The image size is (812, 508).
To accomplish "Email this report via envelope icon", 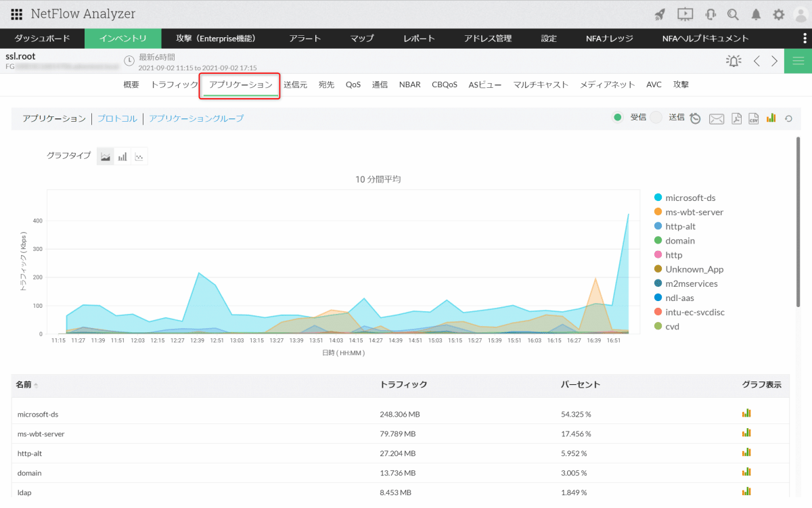I will click(716, 119).
